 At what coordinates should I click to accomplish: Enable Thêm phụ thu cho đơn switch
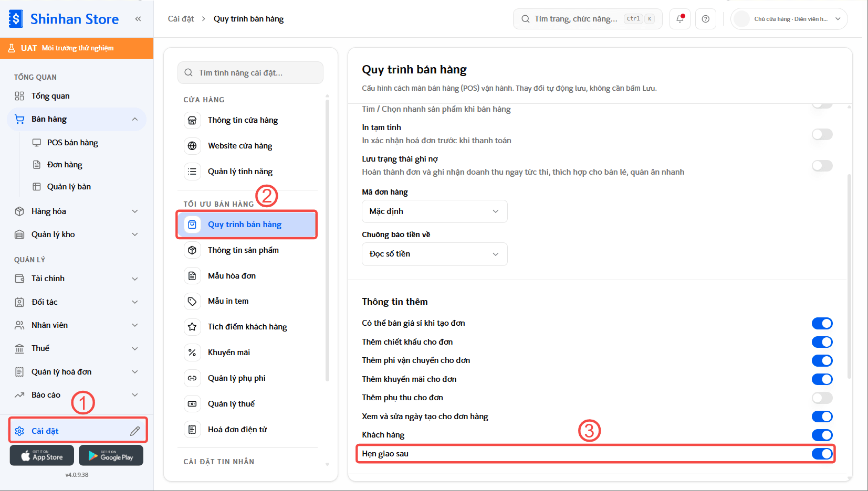pos(822,398)
